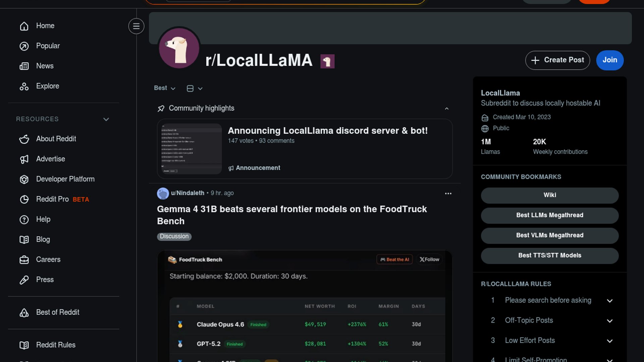Open Popular feed via arrow icon
Image resolution: width=644 pixels, height=362 pixels.
pos(24,46)
